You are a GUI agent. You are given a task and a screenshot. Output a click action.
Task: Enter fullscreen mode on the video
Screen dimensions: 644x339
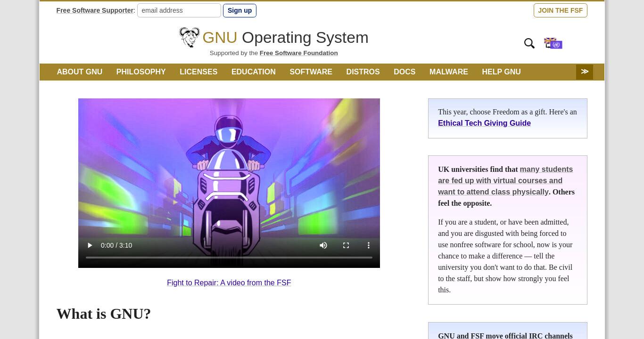point(346,245)
